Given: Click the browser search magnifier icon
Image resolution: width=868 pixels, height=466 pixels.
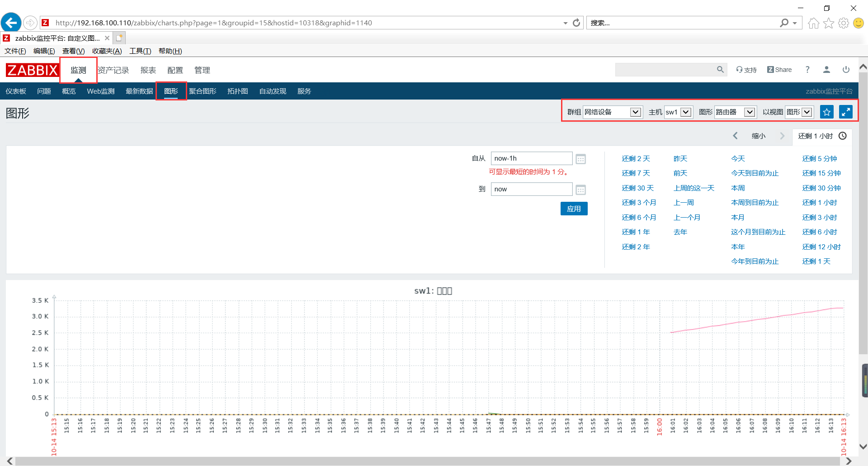Looking at the screenshot, I should 784,23.
